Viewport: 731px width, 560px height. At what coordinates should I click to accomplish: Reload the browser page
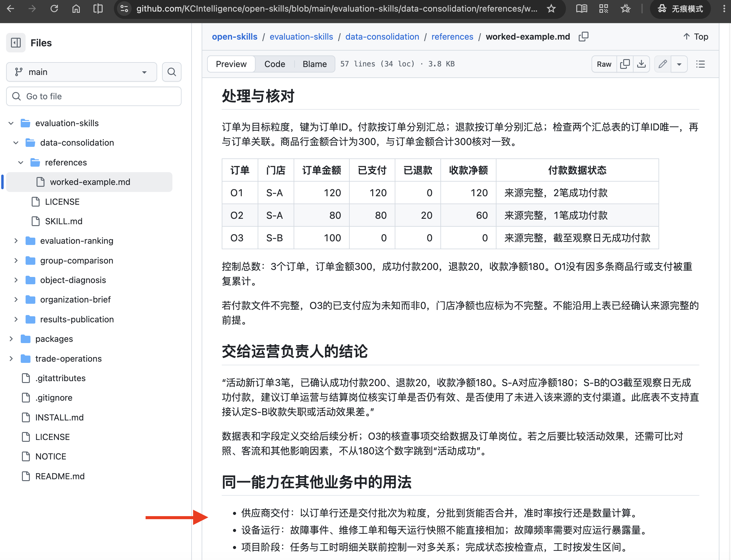(x=54, y=9)
